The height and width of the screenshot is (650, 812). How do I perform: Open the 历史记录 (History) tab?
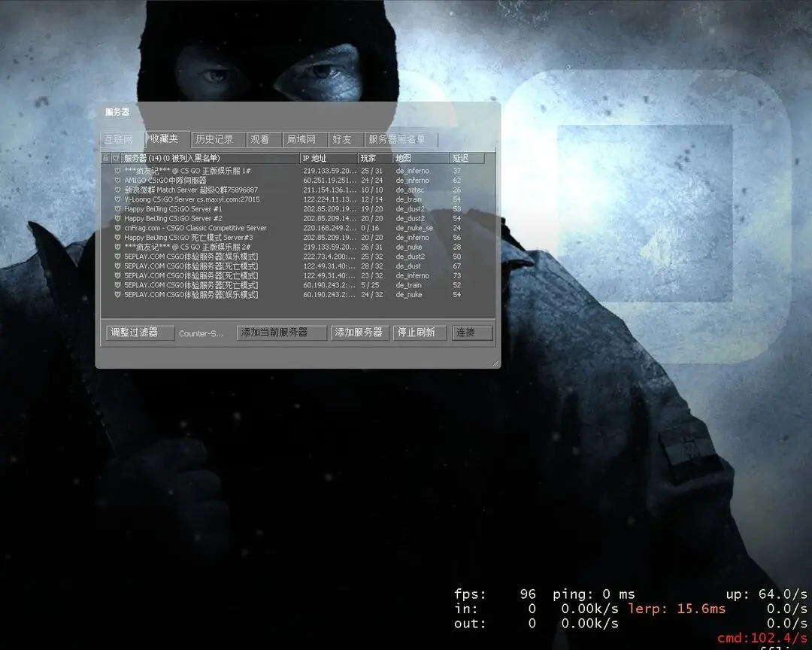click(x=214, y=140)
